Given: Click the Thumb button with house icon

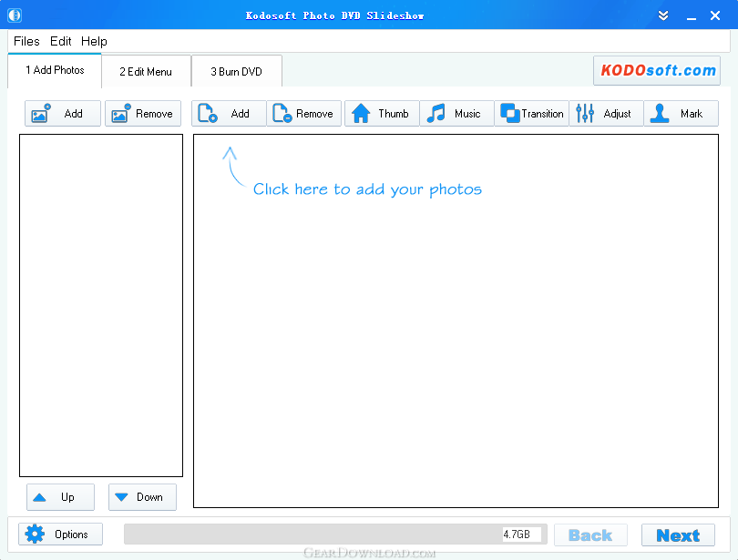Looking at the screenshot, I should point(382,113).
